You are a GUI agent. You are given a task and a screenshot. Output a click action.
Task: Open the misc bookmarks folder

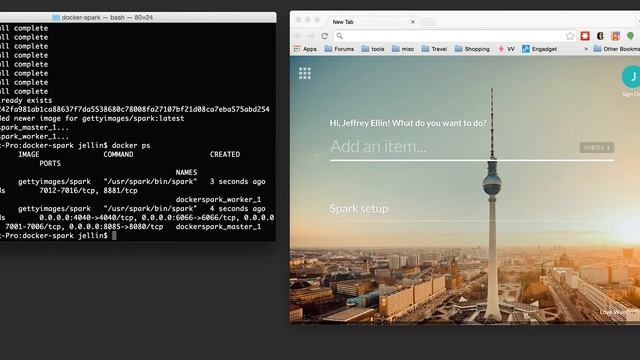[403, 49]
